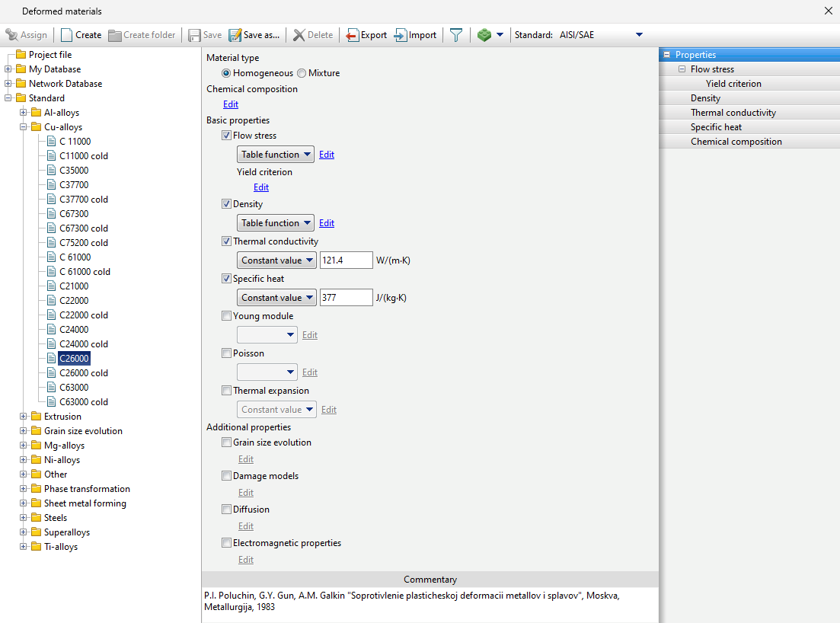840x623 pixels.
Task: Click the Create new material icon
Action: click(x=67, y=35)
